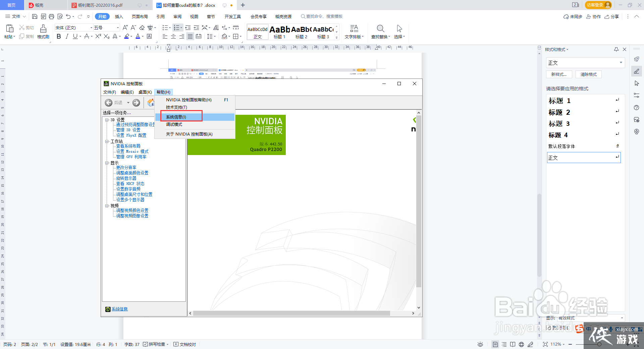The height and width of the screenshot is (349, 644).
Task: Toggle Bold formatting
Action: pos(59,36)
